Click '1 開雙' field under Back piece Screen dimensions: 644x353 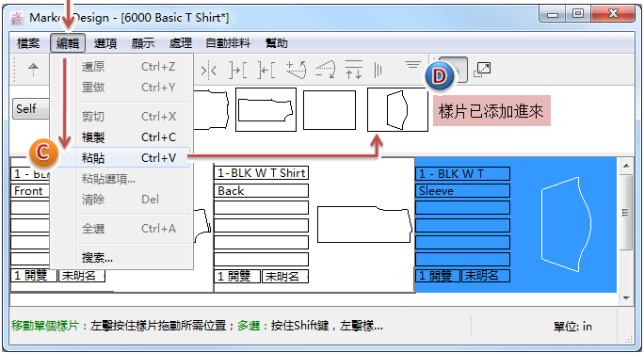coord(238,276)
